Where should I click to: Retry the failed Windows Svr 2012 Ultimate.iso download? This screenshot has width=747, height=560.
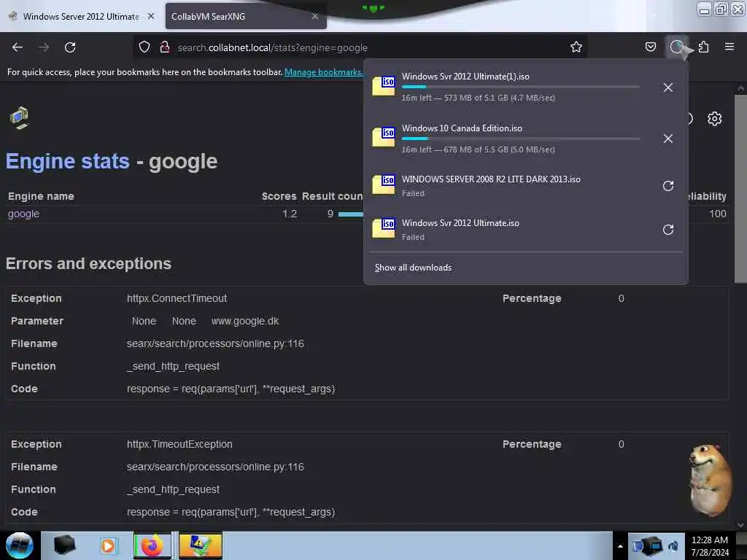(668, 230)
